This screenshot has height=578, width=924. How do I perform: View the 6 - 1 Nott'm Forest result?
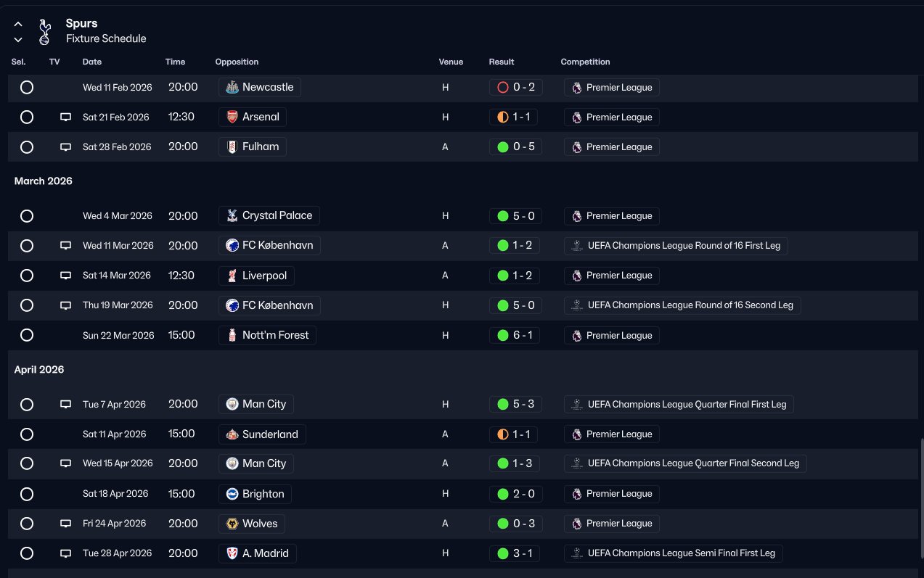514,335
